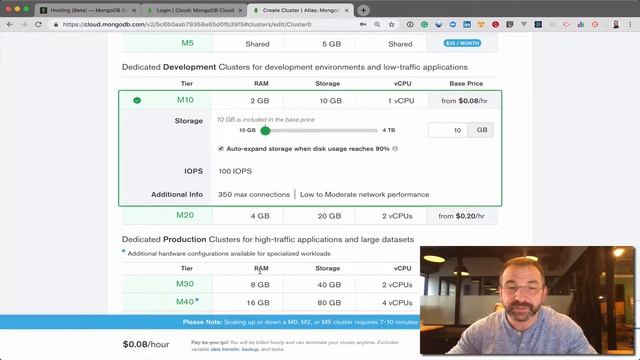Click the auto-expand storage info icon
This screenshot has width=640, height=360.
[x=395, y=149]
